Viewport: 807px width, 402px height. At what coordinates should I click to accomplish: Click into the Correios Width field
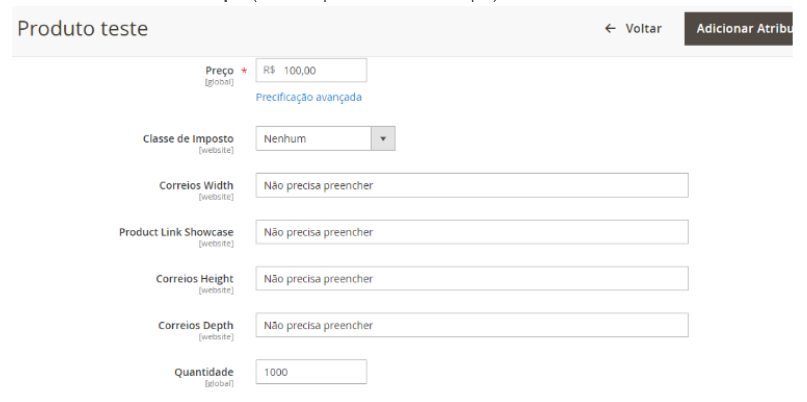[x=471, y=185]
